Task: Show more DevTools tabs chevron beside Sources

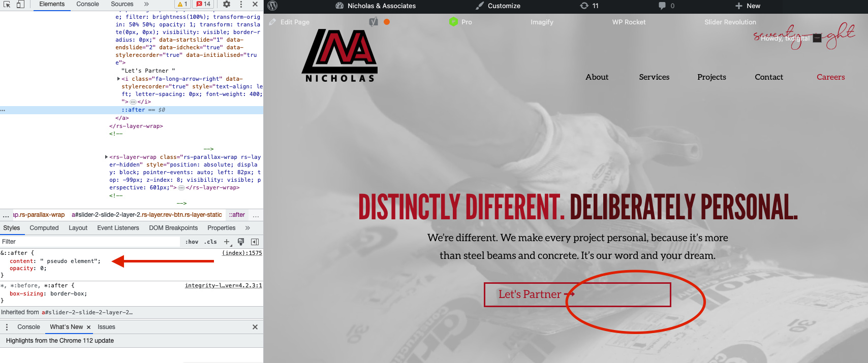Action: tap(146, 4)
